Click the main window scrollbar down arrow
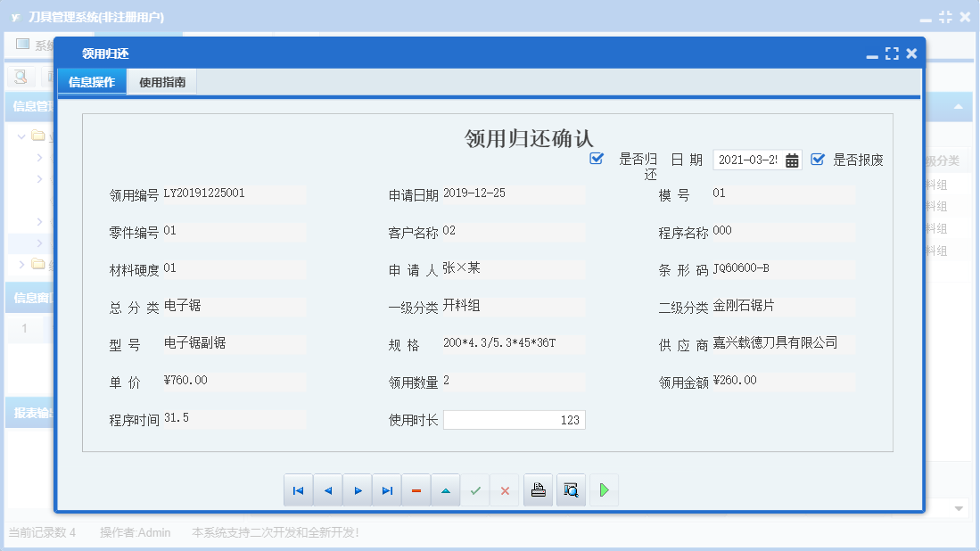Screen dimensions: 980x551 [959, 508]
